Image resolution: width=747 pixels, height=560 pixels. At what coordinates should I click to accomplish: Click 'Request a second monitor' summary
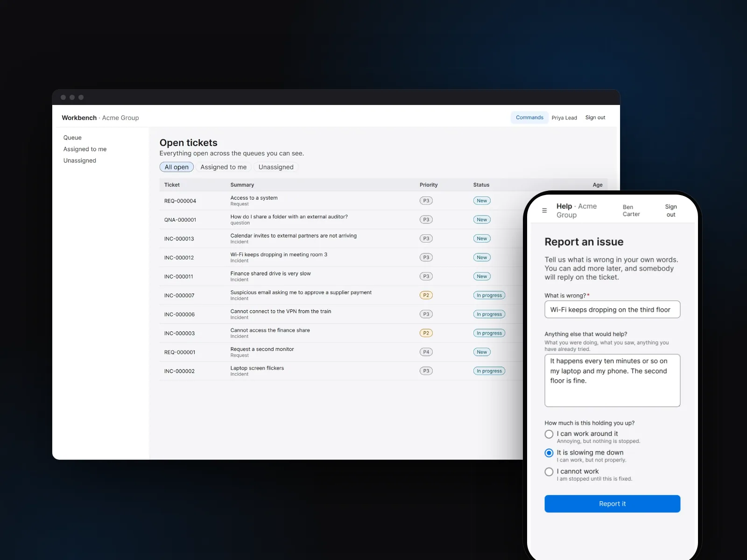[262, 349]
